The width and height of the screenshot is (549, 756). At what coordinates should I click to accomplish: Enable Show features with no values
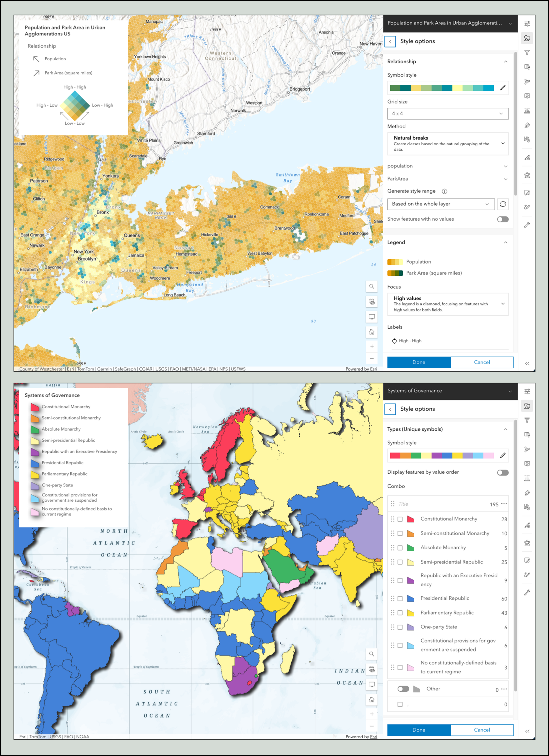[x=502, y=219]
